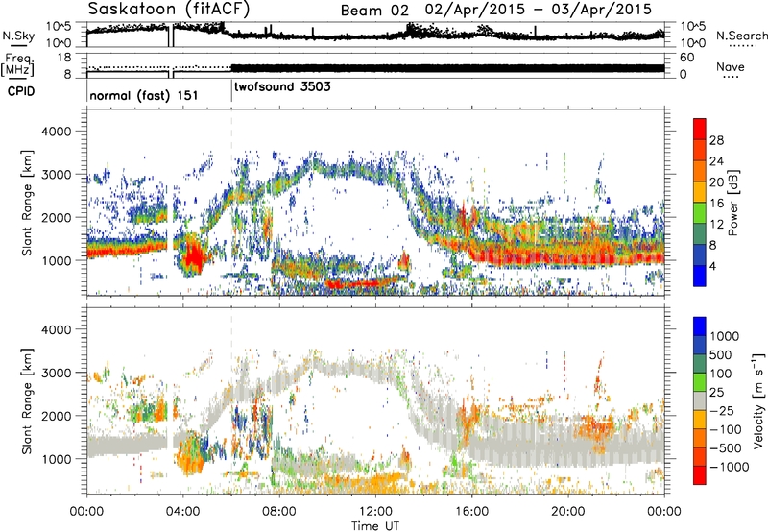Select the 'Freq. [MHz]' axis label

(18, 64)
